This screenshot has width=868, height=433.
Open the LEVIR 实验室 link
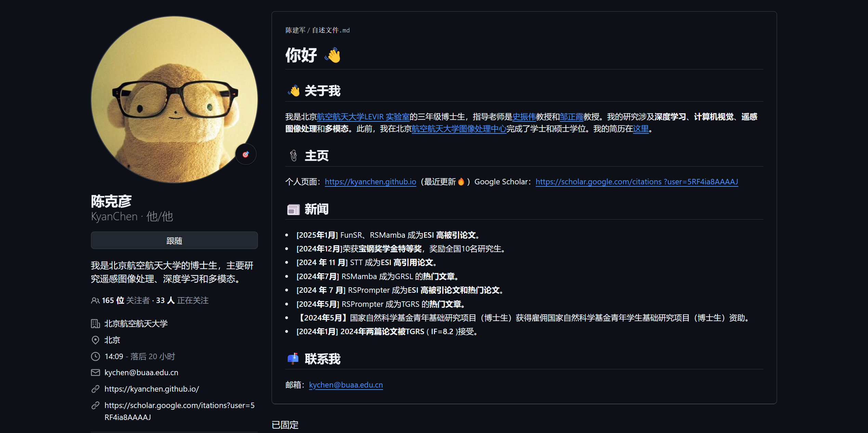(x=386, y=117)
